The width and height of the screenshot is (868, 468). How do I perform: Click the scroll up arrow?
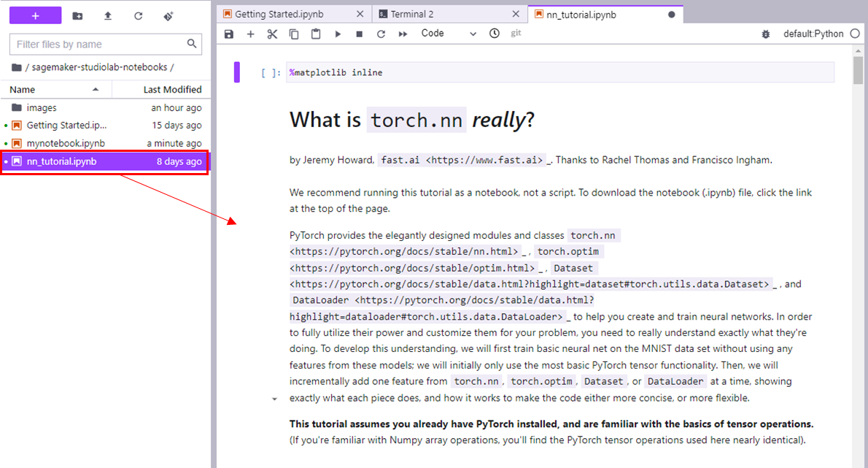pyautogui.click(x=858, y=50)
